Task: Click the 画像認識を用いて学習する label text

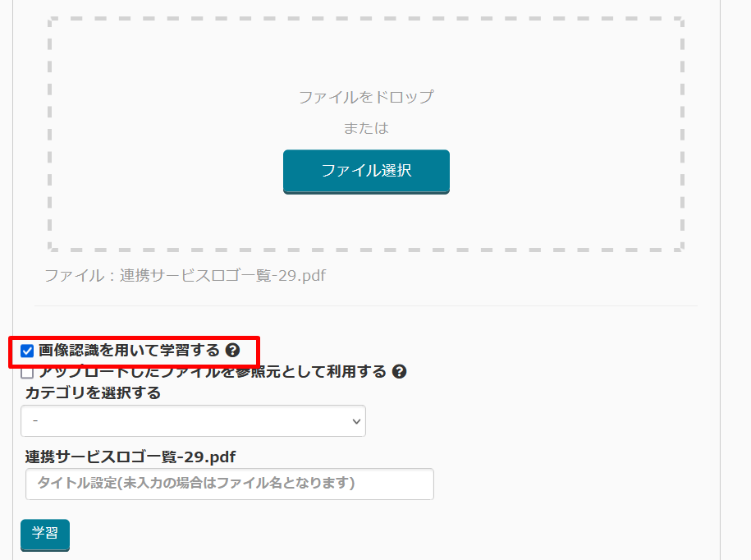Action: (129, 351)
